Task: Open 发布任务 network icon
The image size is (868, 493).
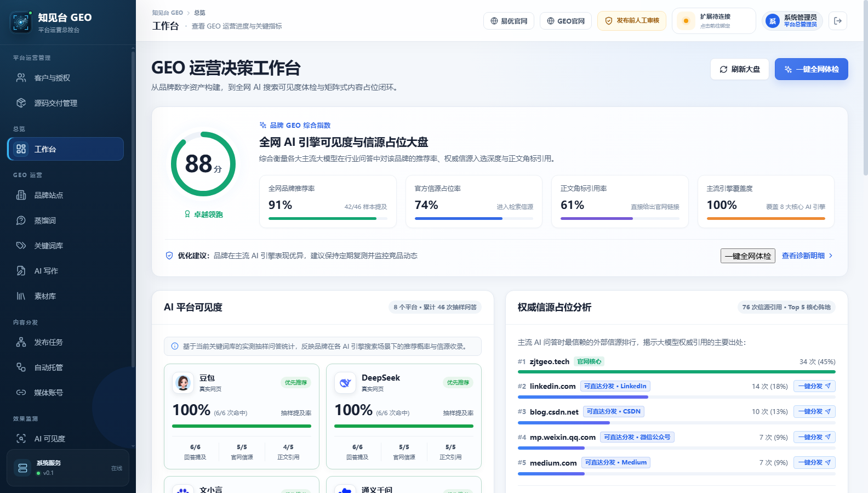Action: point(21,342)
